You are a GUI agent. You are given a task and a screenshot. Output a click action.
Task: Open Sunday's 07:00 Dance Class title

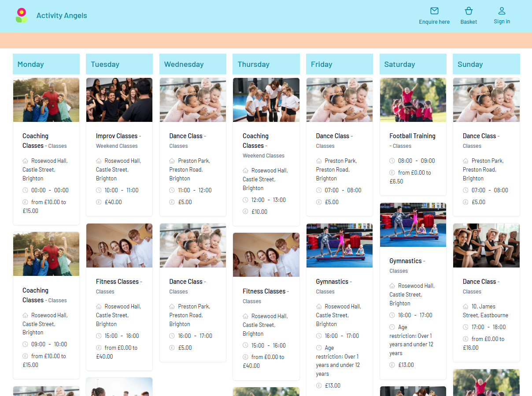479,136
